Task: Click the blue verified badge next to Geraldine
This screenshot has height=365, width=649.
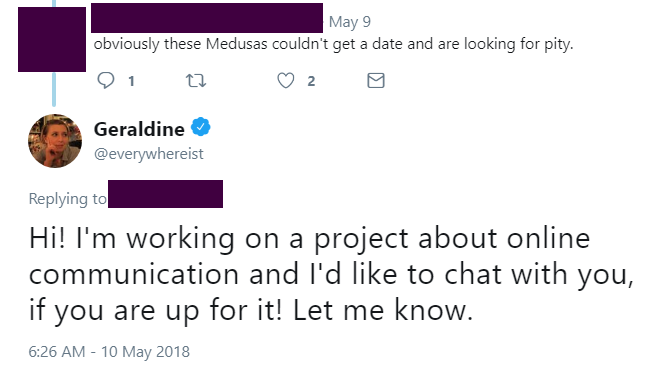Action: coord(200,127)
